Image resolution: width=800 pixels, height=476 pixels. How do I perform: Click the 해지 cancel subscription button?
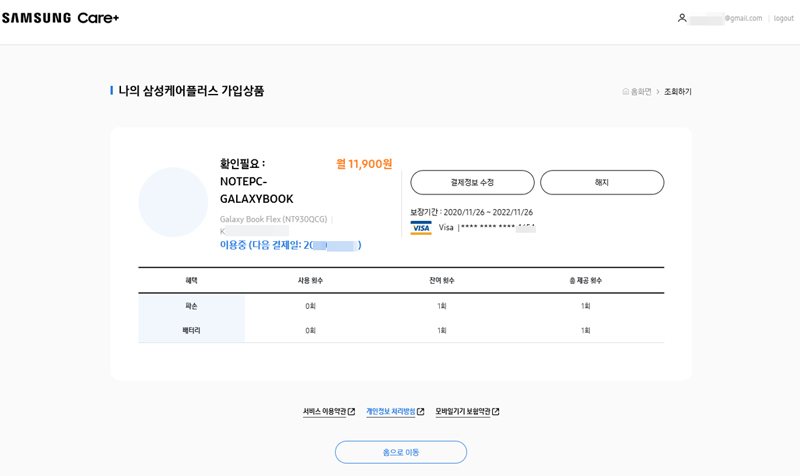pyautogui.click(x=602, y=182)
